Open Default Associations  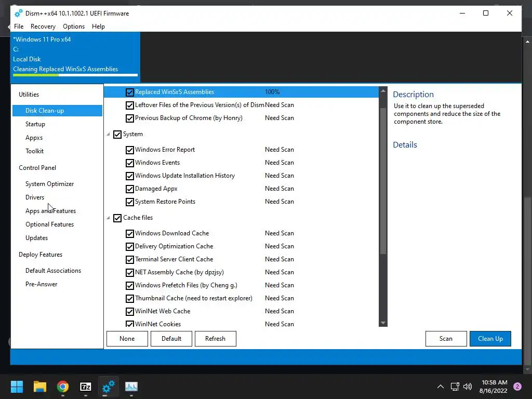(x=54, y=271)
